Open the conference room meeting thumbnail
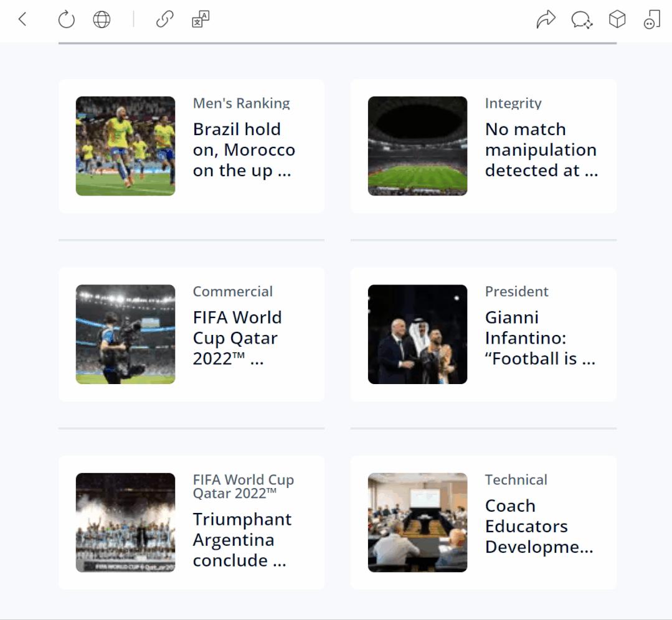Screen dimensions: 672x620 click(417, 522)
